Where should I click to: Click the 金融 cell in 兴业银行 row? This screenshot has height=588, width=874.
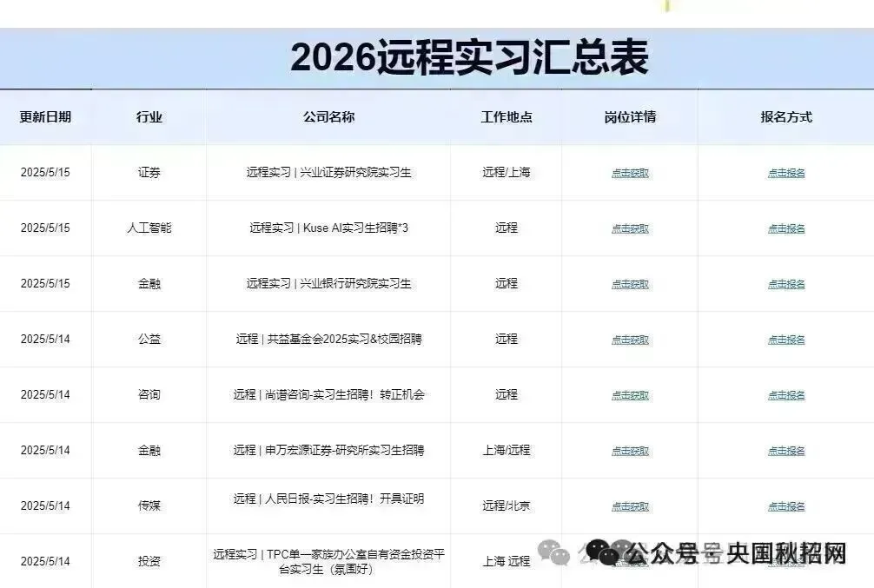click(149, 283)
